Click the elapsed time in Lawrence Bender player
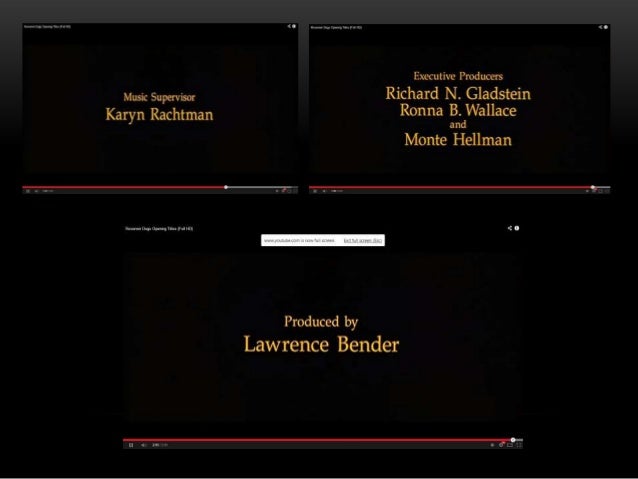Viewport: 638px width, 479px height. click(x=155, y=445)
